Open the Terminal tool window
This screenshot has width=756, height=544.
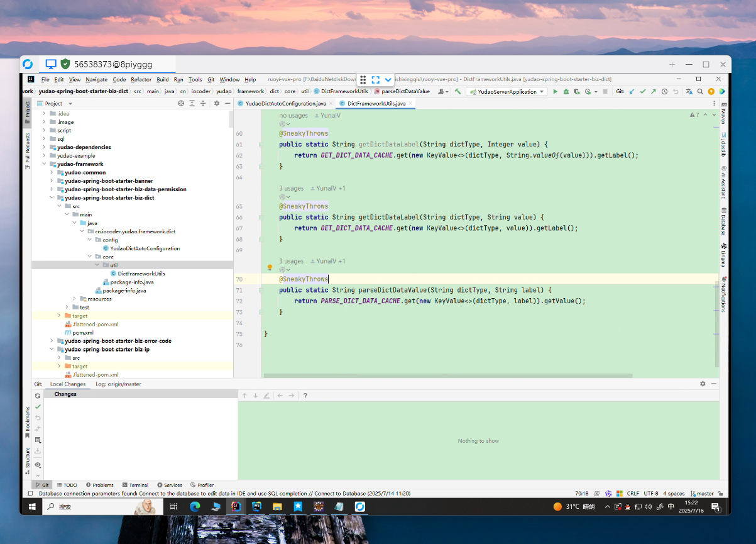pyautogui.click(x=136, y=485)
